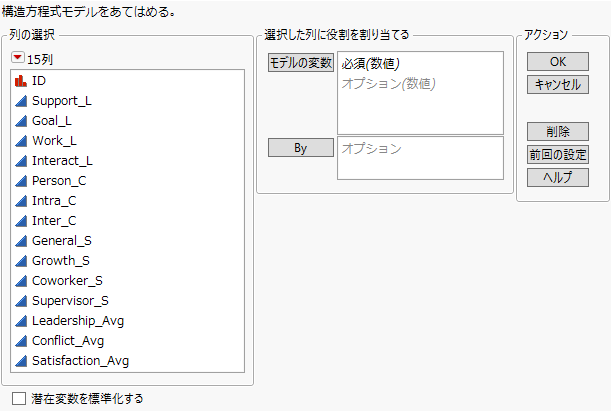Click the continuous icon beside Person_C
This screenshot has height=411, width=611.
pyautogui.click(x=21, y=180)
